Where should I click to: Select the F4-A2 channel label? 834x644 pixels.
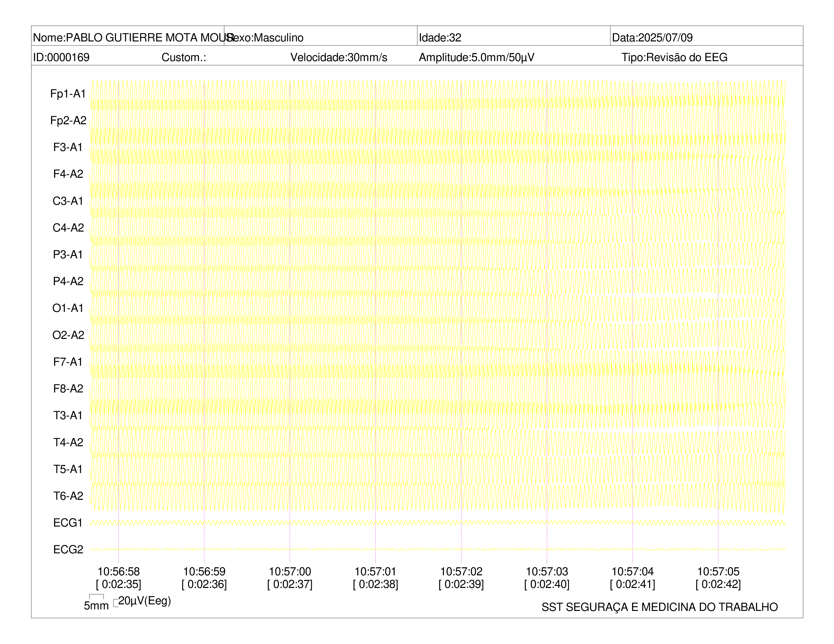click(x=68, y=174)
